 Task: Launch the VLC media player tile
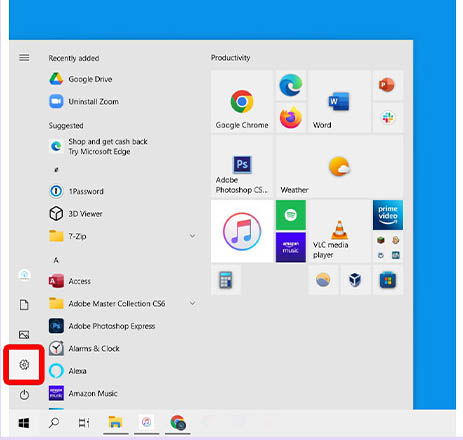[339, 231]
